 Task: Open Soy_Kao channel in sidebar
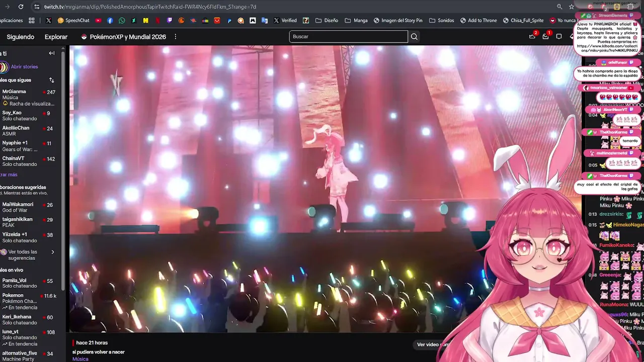click(x=29, y=116)
